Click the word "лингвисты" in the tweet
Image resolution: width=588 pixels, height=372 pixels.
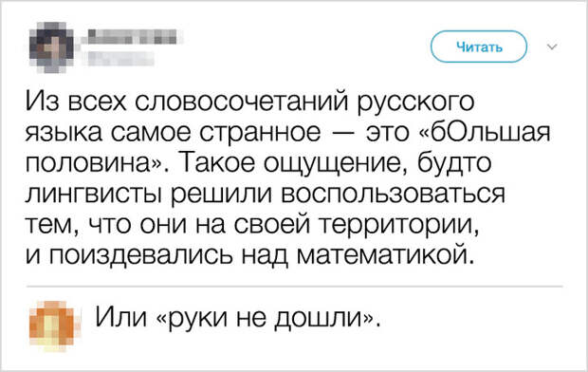pos(95,195)
